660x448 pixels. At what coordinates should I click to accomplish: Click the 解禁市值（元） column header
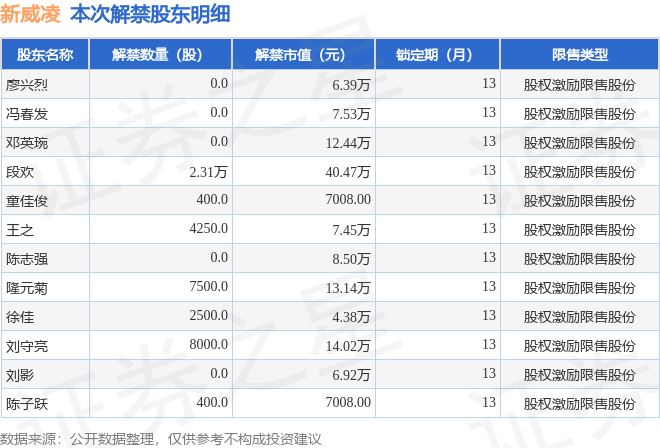coord(303,54)
